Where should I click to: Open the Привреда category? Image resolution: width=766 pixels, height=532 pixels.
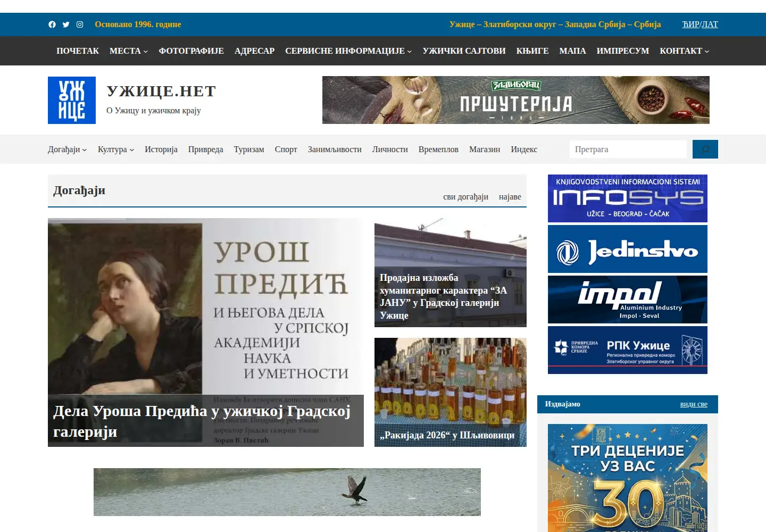pos(206,149)
